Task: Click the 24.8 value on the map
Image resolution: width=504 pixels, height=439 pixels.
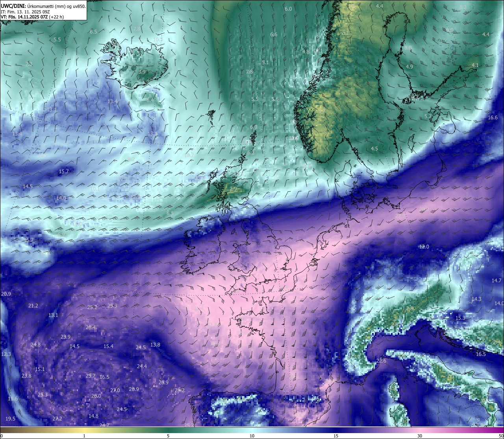Action: [35, 345]
